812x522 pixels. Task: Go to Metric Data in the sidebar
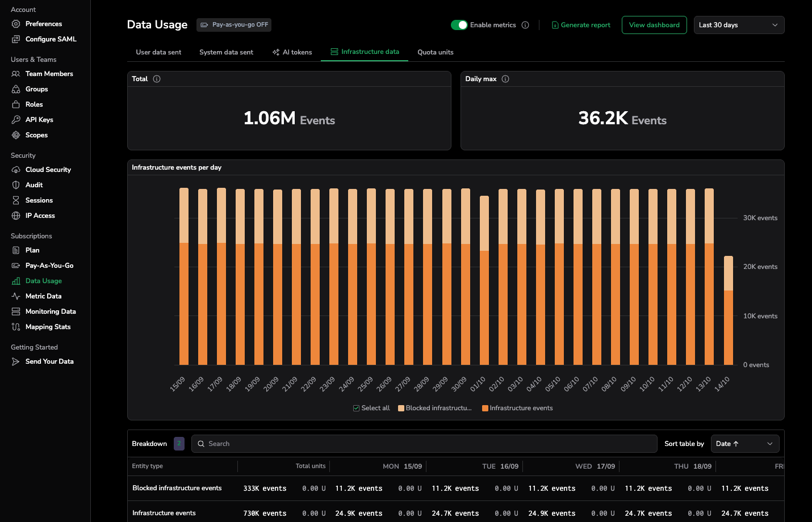tap(43, 296)
